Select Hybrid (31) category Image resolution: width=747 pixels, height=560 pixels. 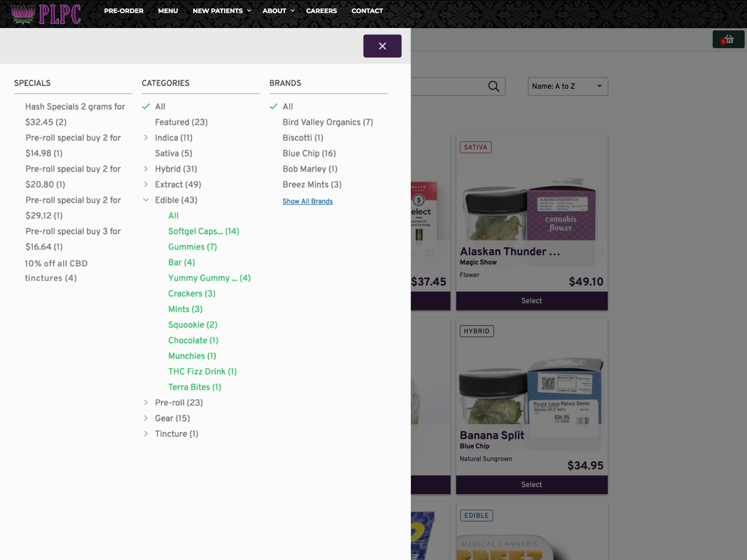point(176,169)
